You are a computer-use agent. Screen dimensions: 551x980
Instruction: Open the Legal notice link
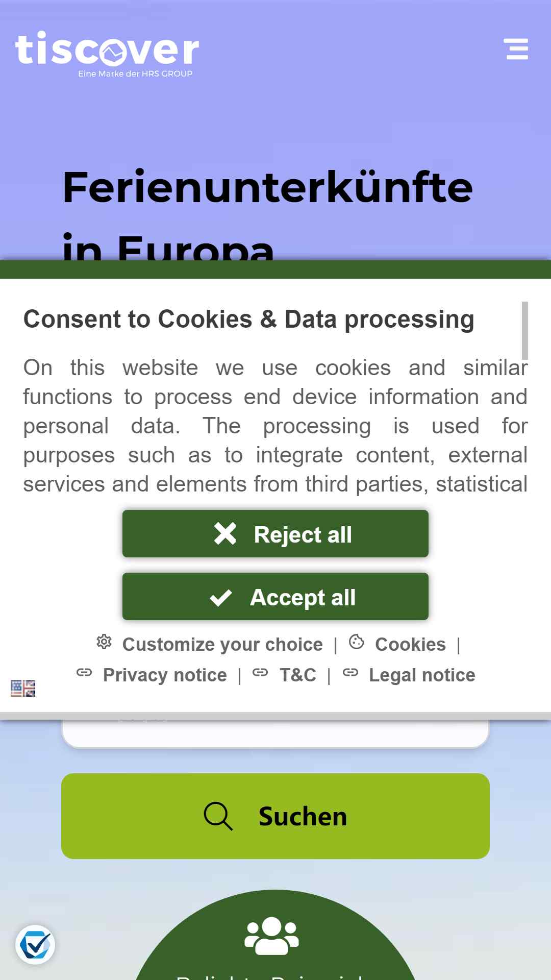tap(422, 675)
